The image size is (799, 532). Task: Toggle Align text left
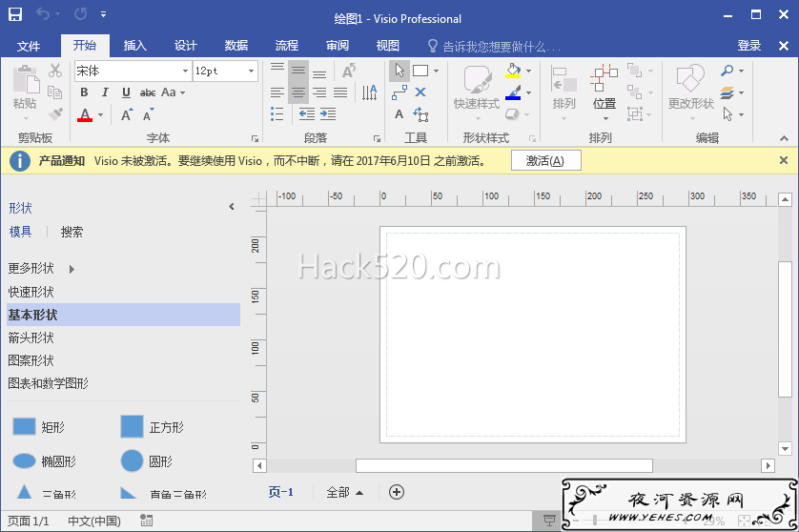pyautogui.click(x=277, y=92)
